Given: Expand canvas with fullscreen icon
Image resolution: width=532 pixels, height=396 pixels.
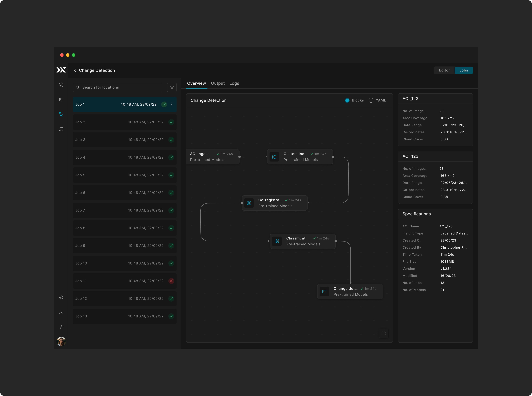Looking at the screenshot, I should click(384, 333).
